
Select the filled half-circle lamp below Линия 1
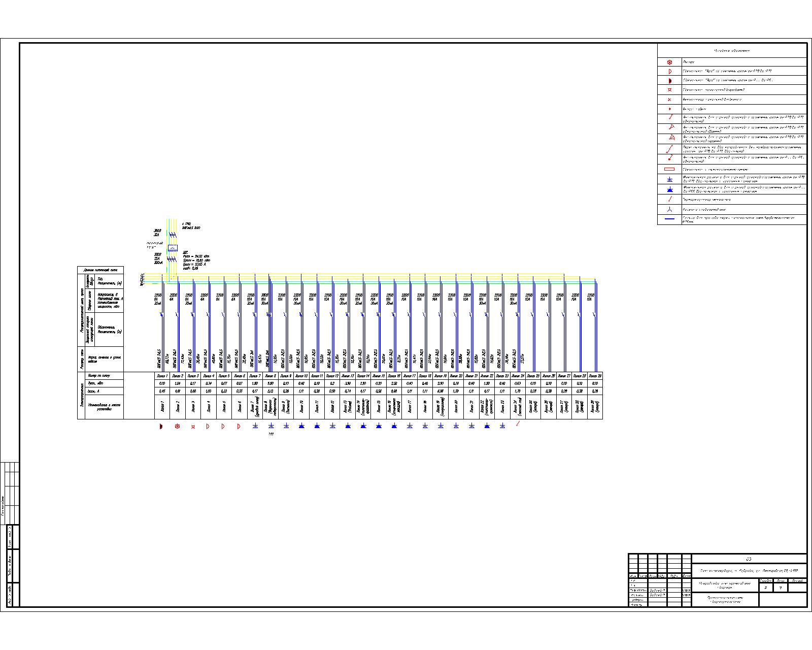pyautogui.click(x=161, y=427)
